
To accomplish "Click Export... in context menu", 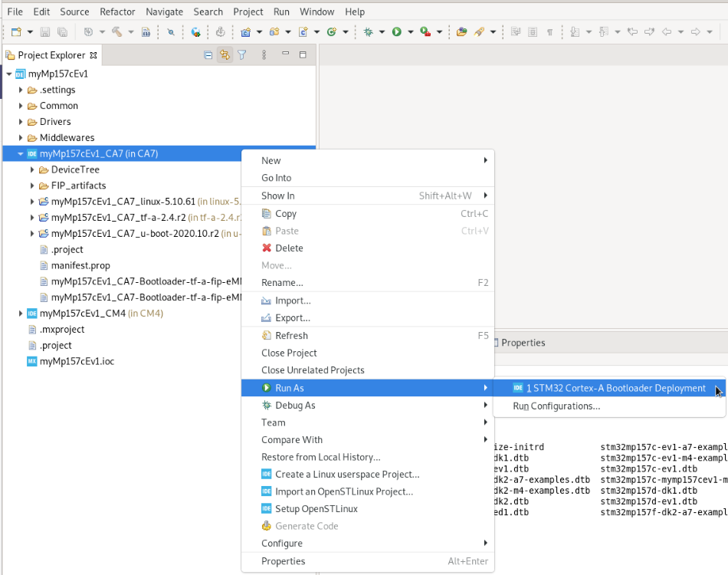I will (368, 318).
